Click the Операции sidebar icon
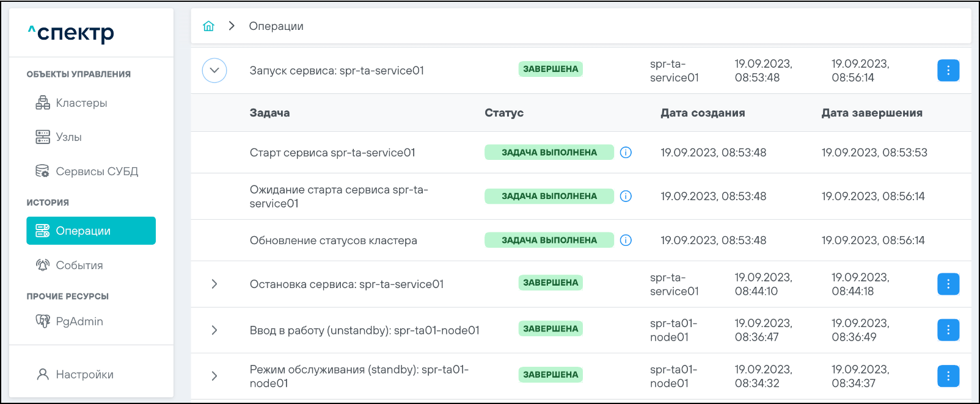980x404 pixels. pos(42,231)
